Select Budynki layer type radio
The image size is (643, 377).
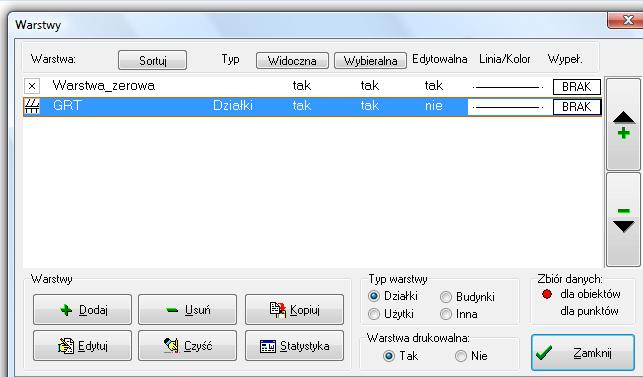tap(446, 297)
